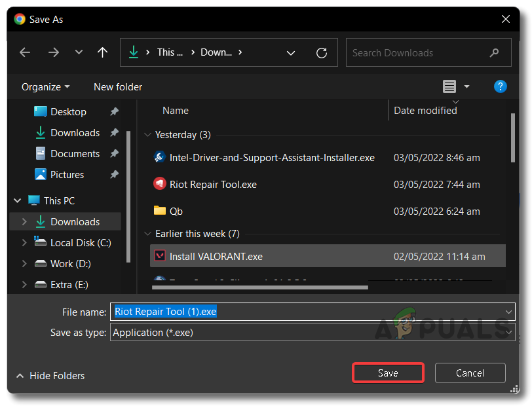Go forward with the right arrow

click(x=53, y=52)
